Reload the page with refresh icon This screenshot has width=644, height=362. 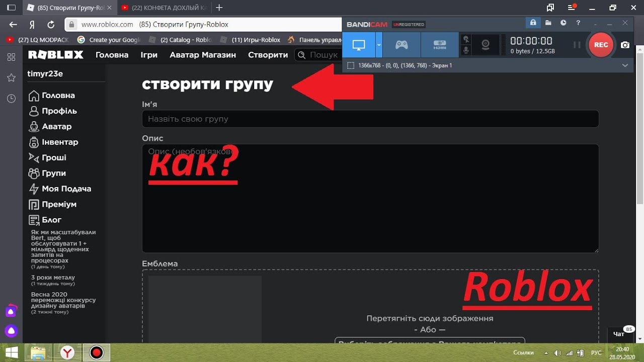pos(50,25)
